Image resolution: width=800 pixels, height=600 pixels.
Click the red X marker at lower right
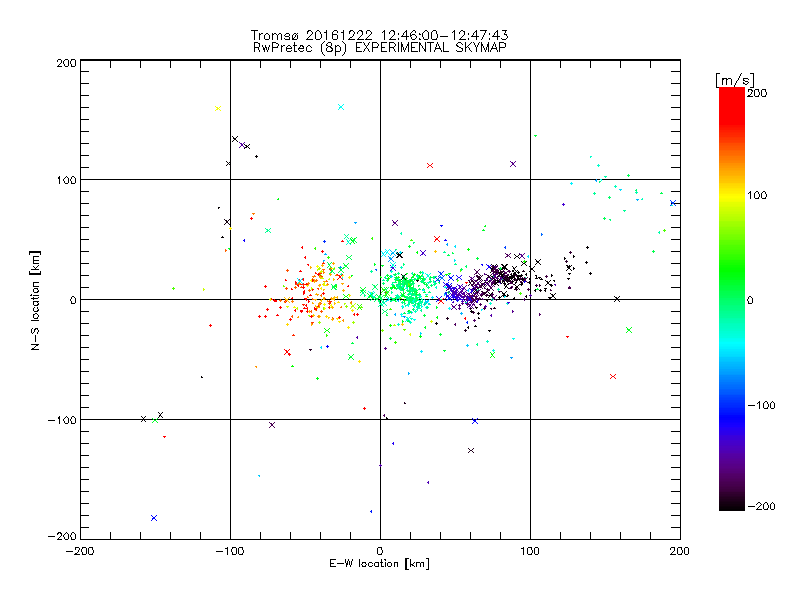613,377
